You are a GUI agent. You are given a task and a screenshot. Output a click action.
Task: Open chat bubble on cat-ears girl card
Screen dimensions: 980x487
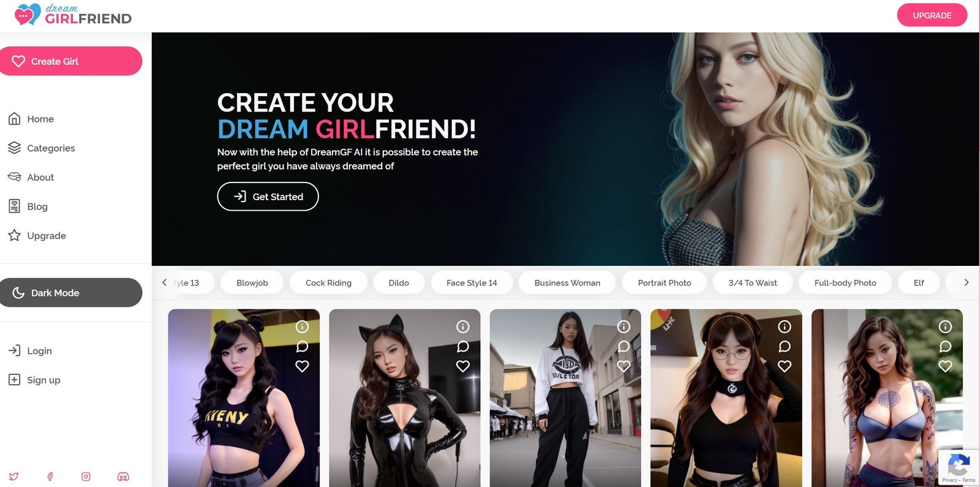click(463, 347)
